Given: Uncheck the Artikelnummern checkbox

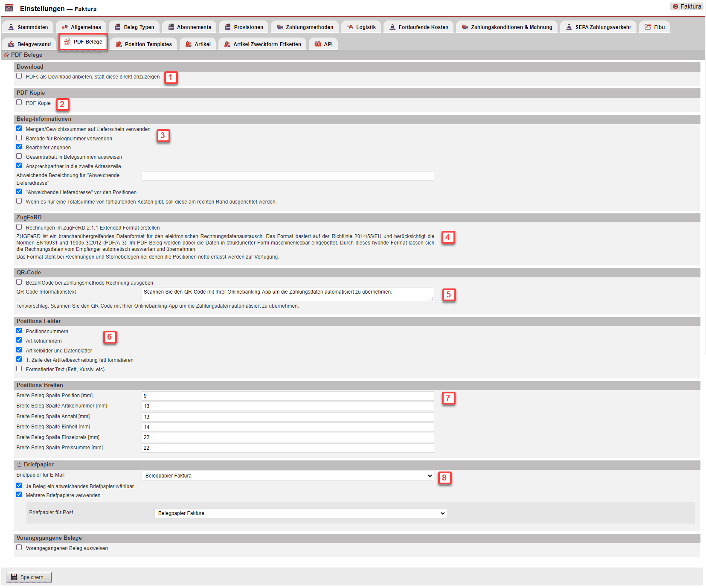Looking at the screenshot, I should [x=19, y=340].
